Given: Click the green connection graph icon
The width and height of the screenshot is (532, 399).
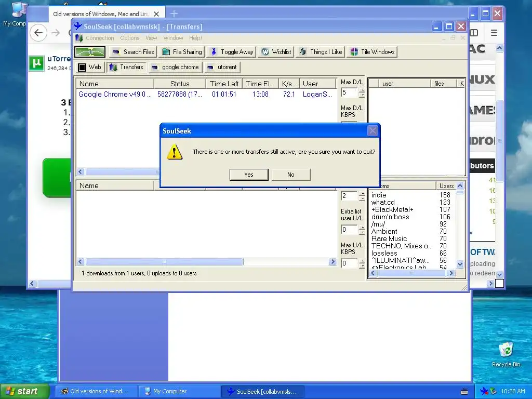Looking at the screenshot, I should [90, 52].
